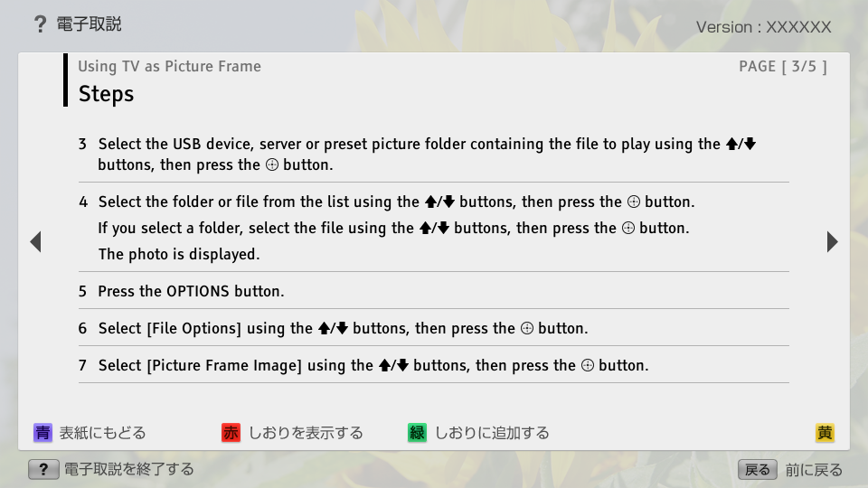Click 電子取説を終了する label
Viewport: 868px width, 488px height.
[x=128, y=469]
